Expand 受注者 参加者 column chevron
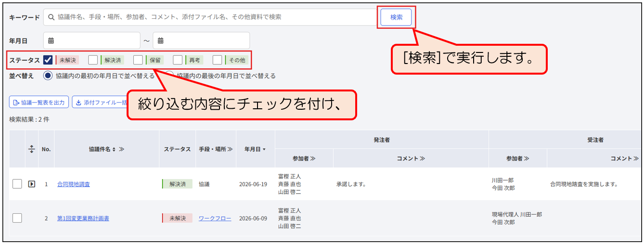The height and width of the screenshot is (244, 644). pos(526,158)
